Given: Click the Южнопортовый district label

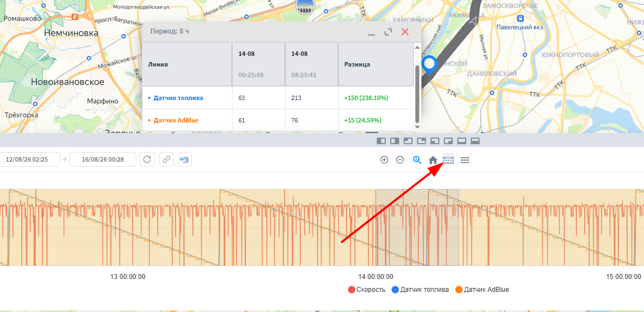Looking at the screenshot, I should (x=571, y=55).
